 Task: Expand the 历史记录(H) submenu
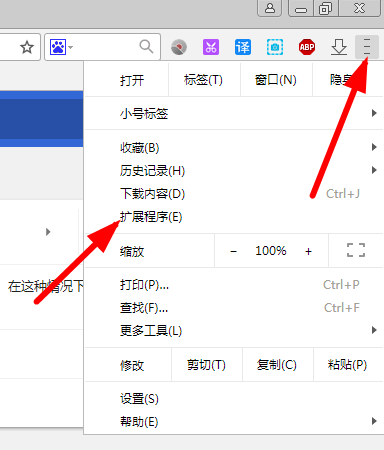tap(234, 171)
